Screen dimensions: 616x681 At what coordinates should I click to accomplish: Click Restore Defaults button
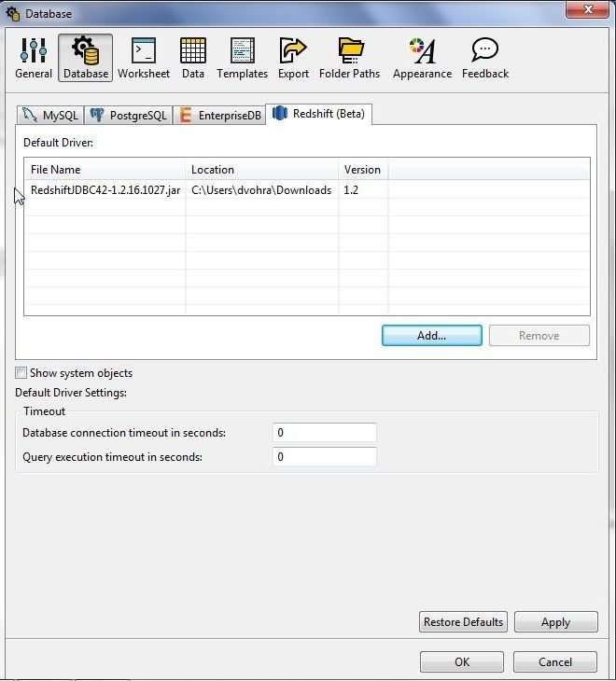pyautogui.click(x=463, y=622)
